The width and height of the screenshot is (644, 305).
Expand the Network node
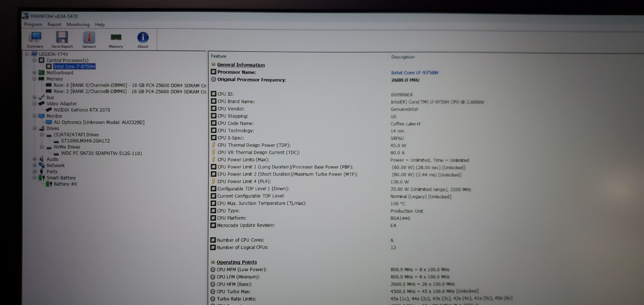tap(35, 165)
